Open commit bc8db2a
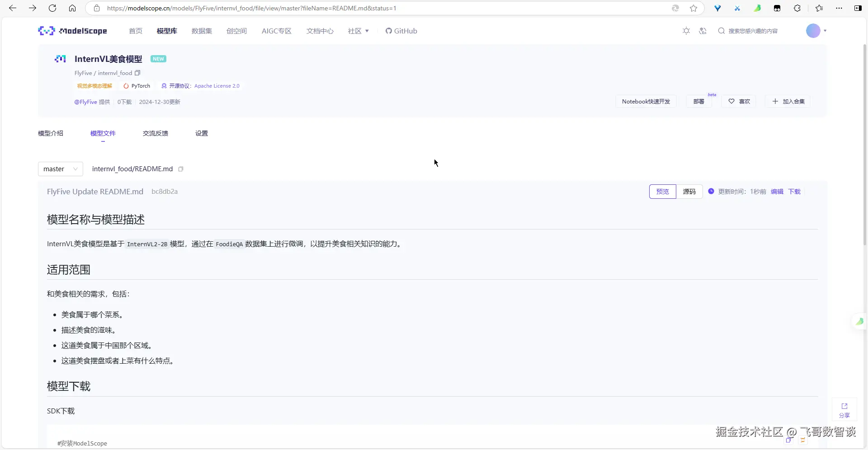The width and height of the screenshot is (868, 450). [165, 192]
